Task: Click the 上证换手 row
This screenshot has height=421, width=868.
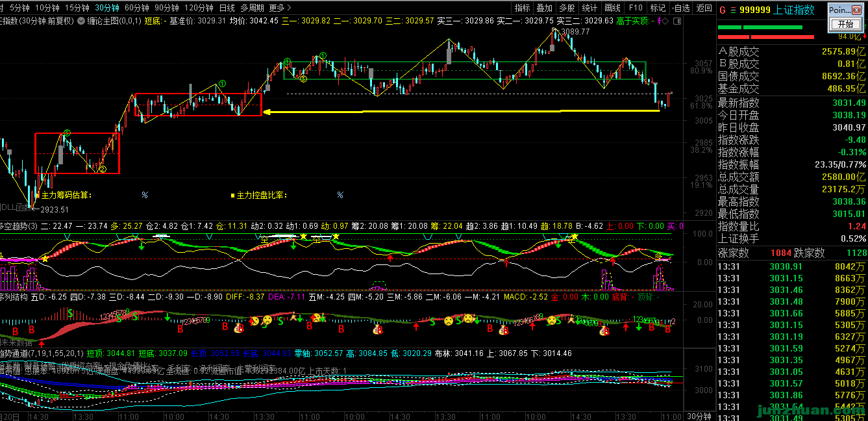Action: 791,238
